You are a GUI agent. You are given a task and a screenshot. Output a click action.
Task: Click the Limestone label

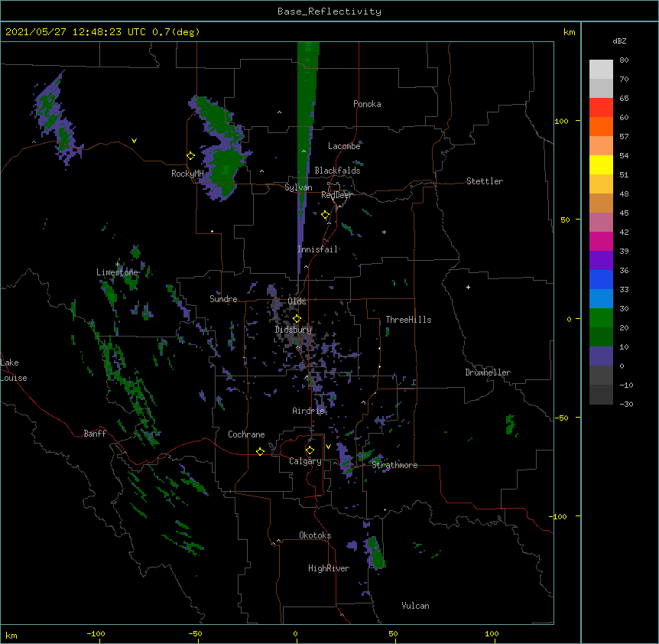(x=117, y=272)
